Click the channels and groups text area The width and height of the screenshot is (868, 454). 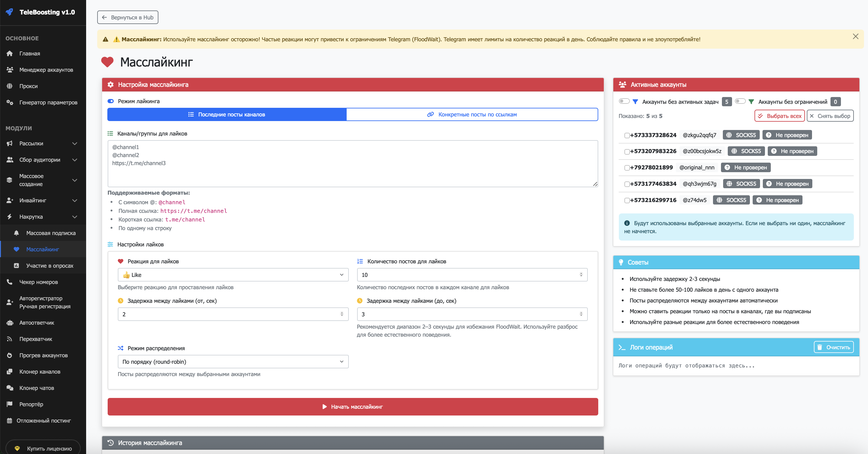click(x=352, y=164)
